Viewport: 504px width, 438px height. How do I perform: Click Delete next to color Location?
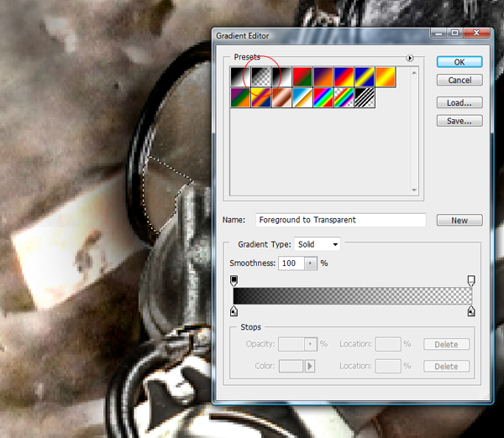point(446,367)
